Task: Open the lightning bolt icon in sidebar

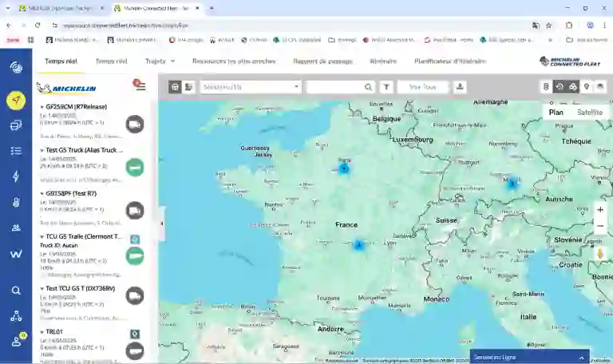Action: pyautogui.click(x=16, y=176)
